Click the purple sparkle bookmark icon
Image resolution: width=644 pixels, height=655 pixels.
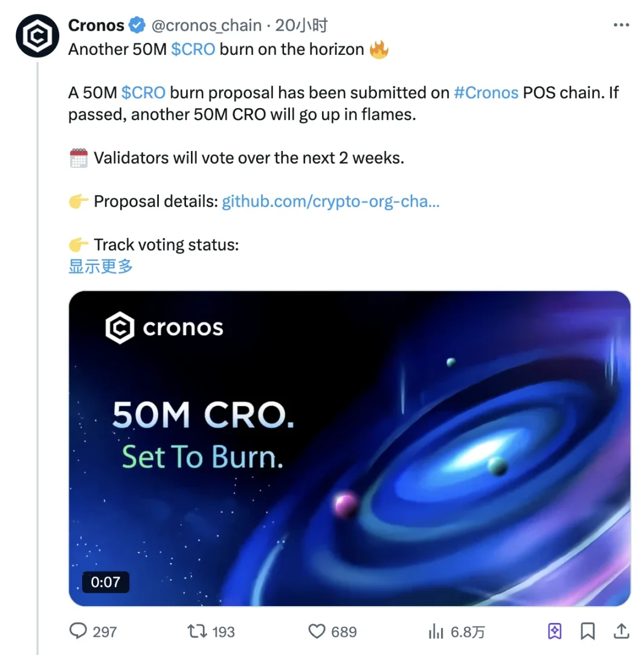point(555,631)
